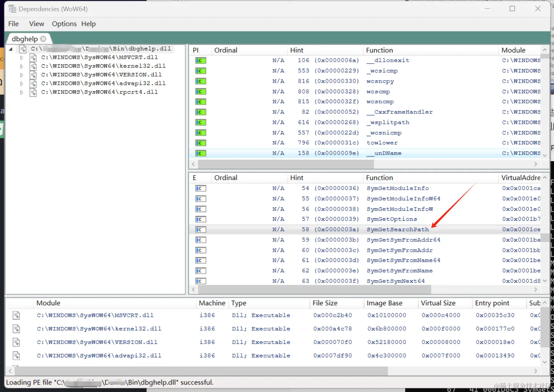The width and height of the screenshot is (554, 392).
Task: Click the file icon beside advapi32.dll in the bottom list
Action: 16,356
